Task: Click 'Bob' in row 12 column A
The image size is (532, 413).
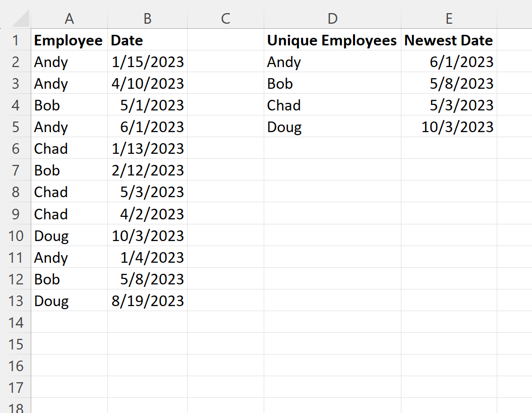Action: click(x=69, y=279)
